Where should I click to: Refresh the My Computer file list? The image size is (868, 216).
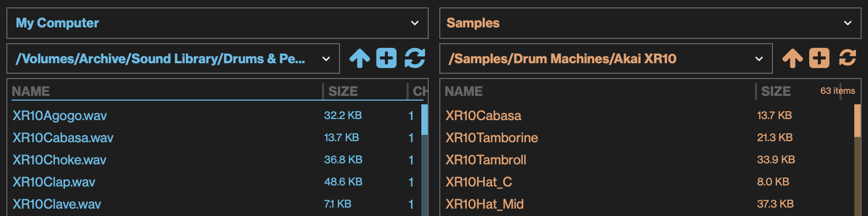coord(415,58)
